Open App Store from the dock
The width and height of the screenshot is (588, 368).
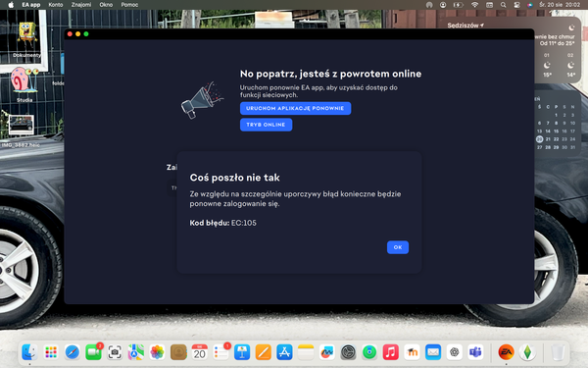click(284, 352)
